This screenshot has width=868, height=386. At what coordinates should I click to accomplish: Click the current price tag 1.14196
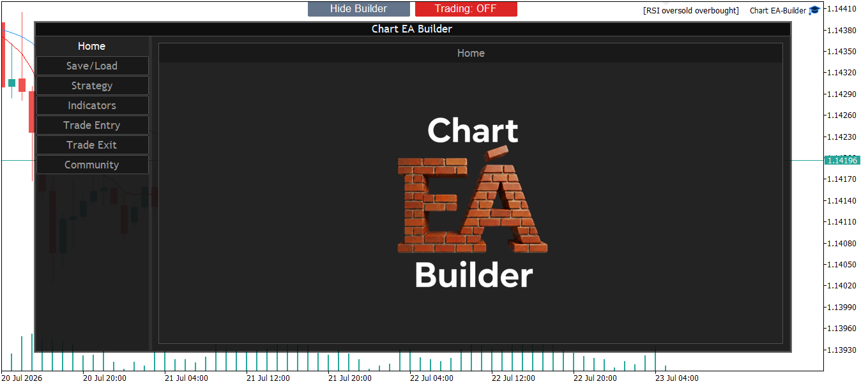842,160
